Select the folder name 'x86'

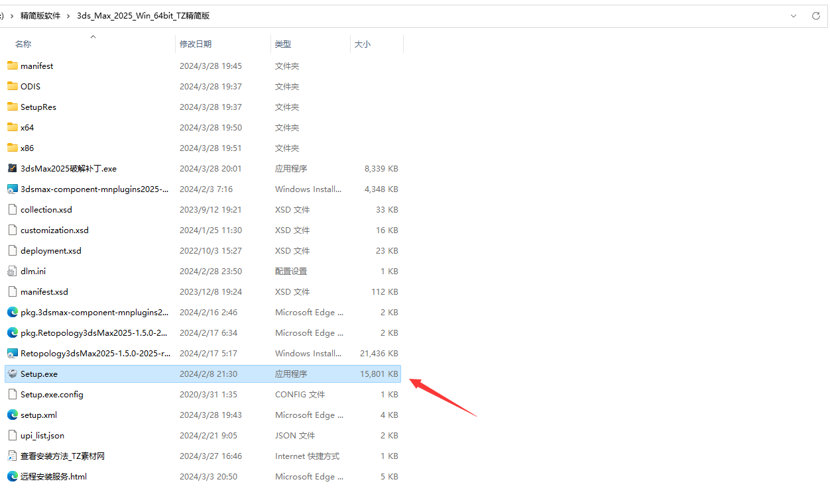(27, 148)
